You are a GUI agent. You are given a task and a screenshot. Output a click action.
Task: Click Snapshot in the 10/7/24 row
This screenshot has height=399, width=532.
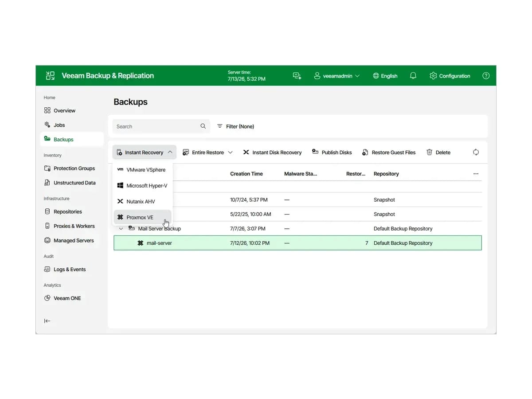[384, 200]
